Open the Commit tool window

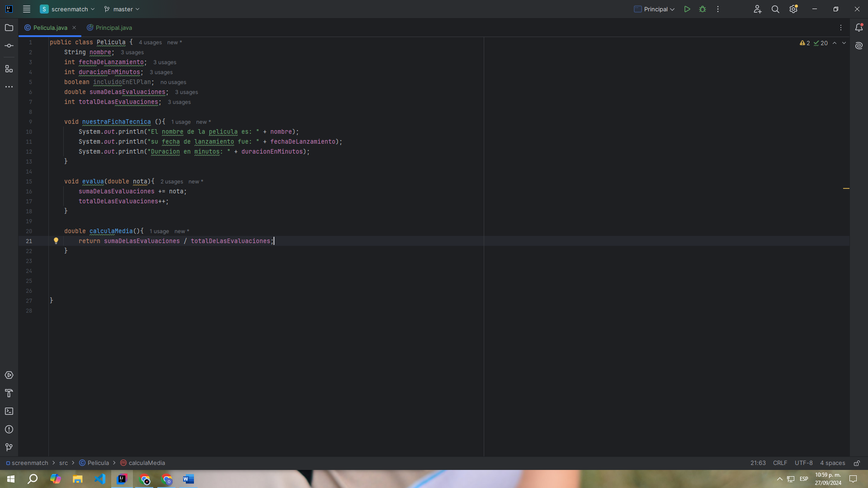tap(9, 46)
